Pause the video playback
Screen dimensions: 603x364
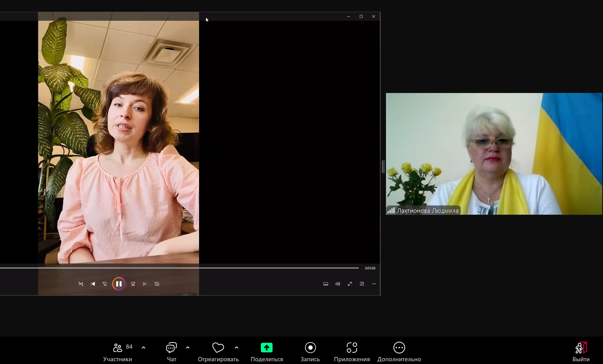119,284
